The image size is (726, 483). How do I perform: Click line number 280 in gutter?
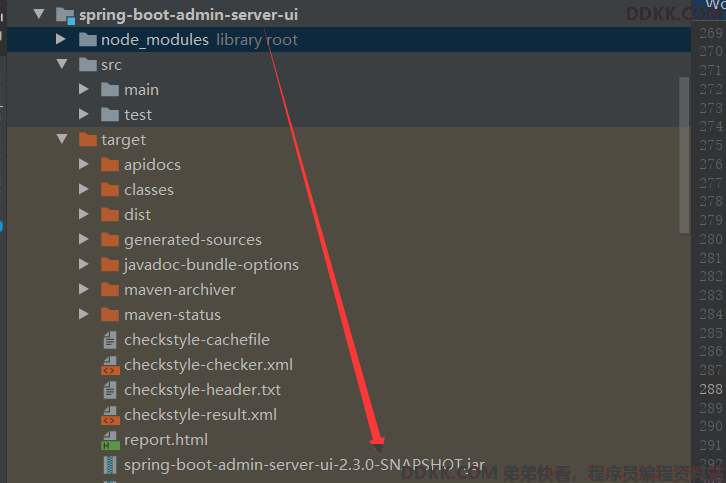coord(711,239)
